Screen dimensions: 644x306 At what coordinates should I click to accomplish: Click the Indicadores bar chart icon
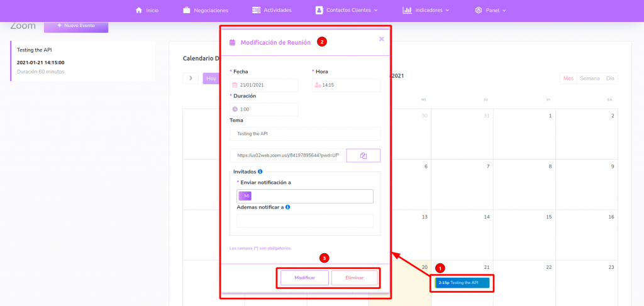click(x=407, y=10)
